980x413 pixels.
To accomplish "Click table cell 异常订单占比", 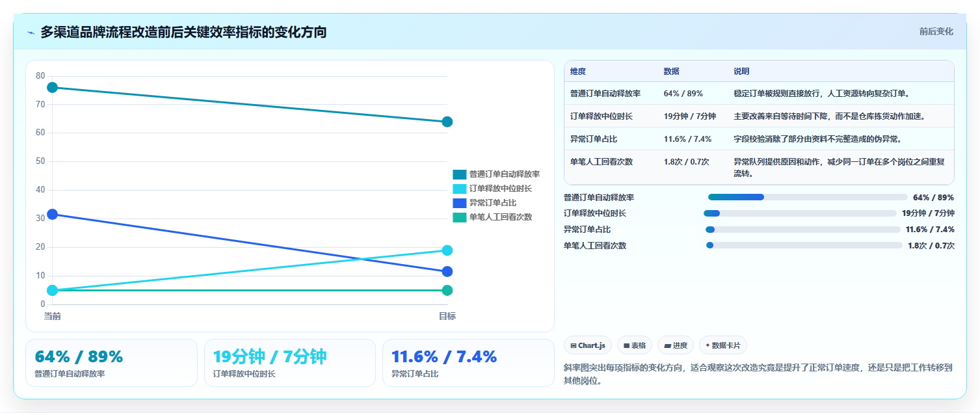I will (x=594, y=139).
